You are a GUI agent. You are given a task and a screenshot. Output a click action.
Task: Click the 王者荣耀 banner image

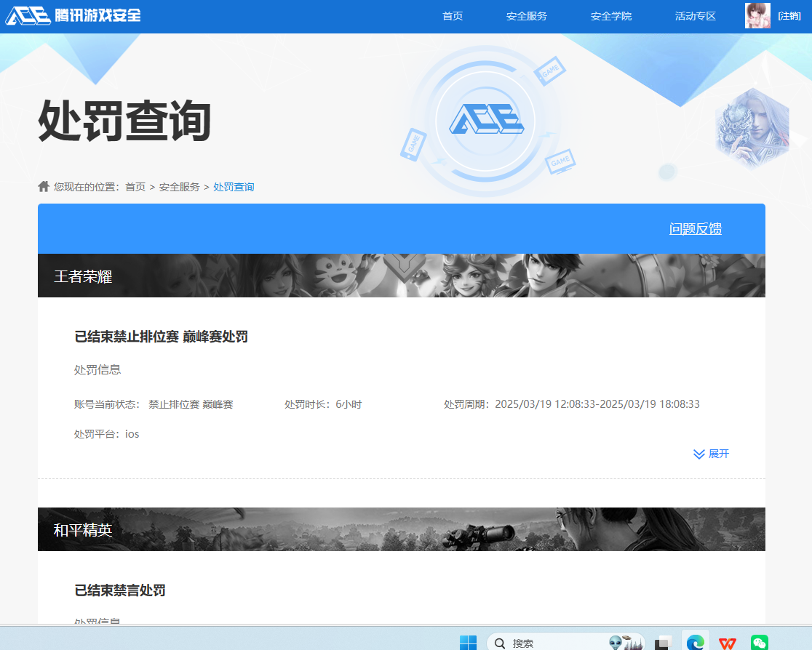pos(401,276)
